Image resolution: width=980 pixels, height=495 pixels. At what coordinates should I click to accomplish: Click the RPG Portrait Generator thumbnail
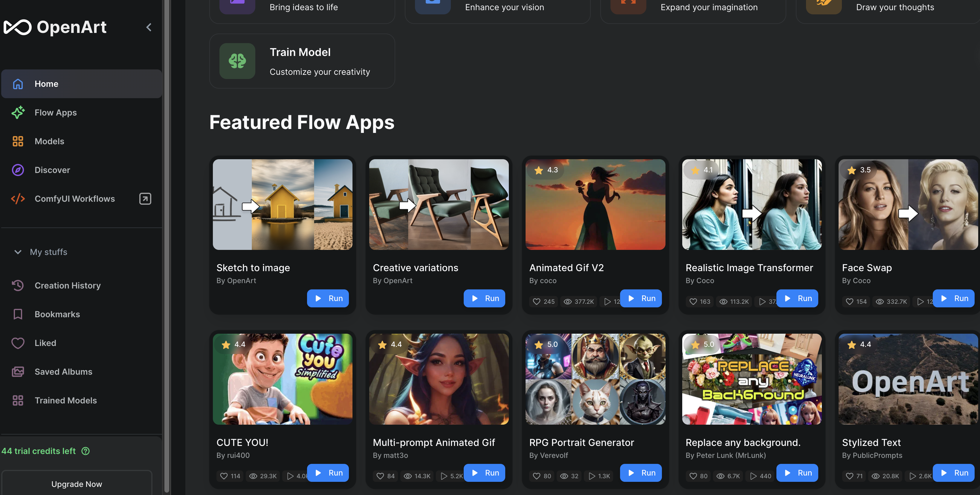tap(595, 379)
